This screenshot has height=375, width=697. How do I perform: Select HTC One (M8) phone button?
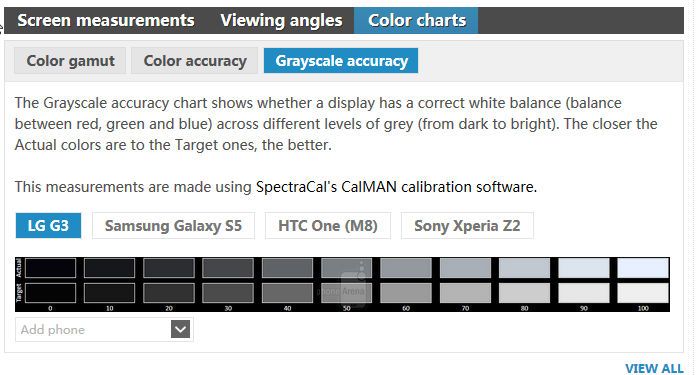(328, 226)
